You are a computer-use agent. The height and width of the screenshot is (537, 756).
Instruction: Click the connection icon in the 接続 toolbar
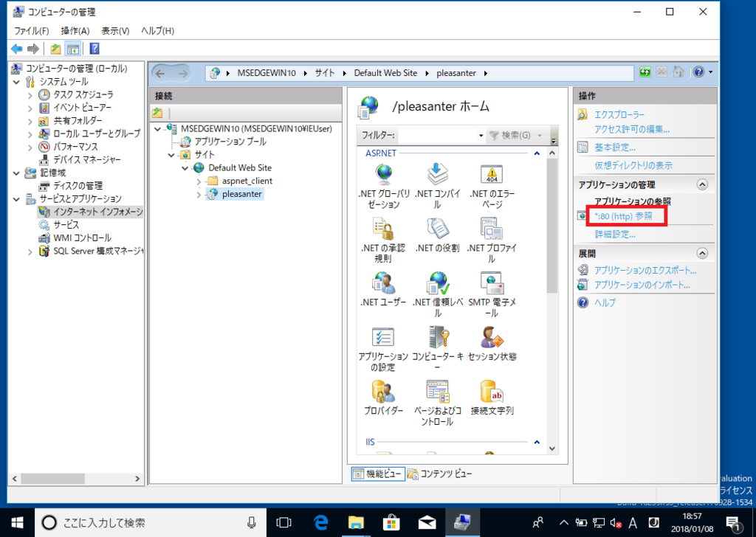click(157, 113)
